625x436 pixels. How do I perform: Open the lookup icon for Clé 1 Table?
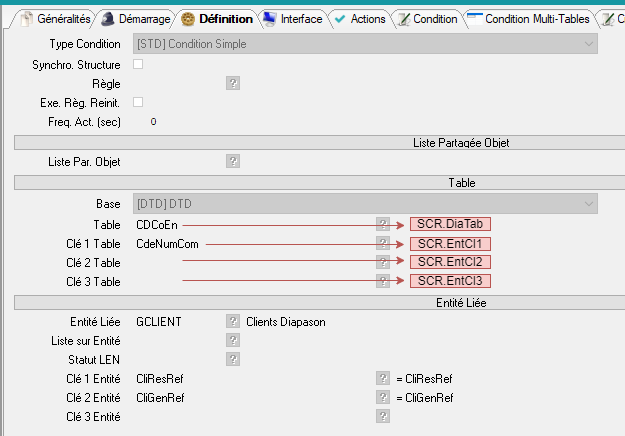(383, 243)
